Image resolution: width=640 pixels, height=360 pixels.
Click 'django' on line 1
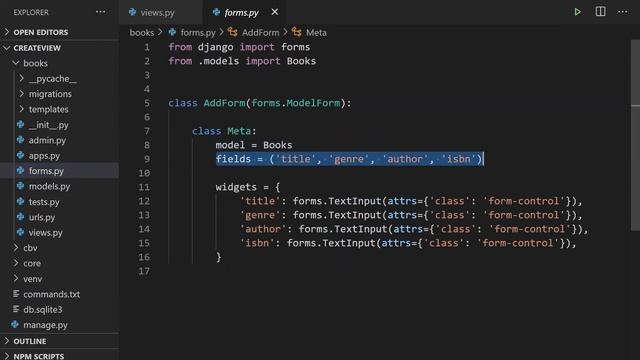point(216,47)
